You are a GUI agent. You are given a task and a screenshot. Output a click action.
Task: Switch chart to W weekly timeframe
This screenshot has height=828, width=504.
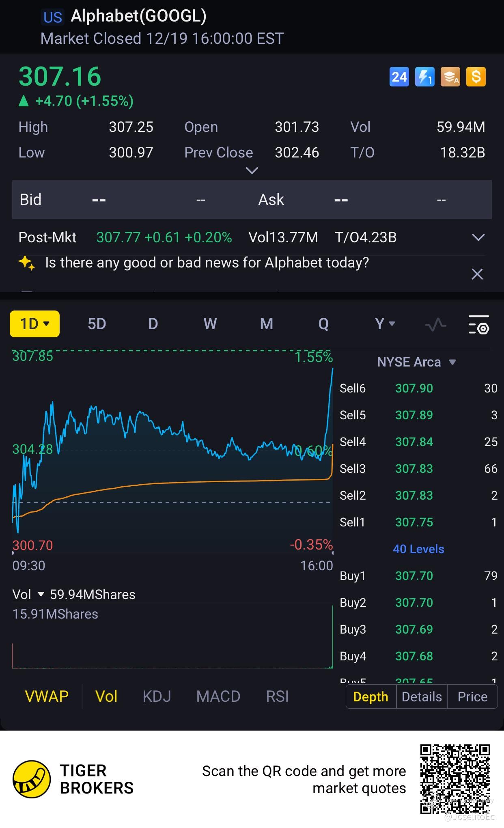click(210, 324)
